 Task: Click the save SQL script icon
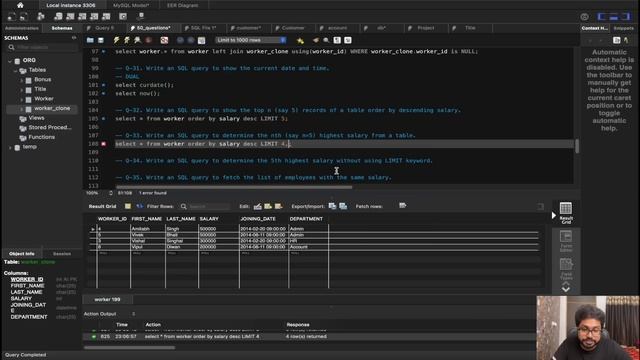coord(100,40)
